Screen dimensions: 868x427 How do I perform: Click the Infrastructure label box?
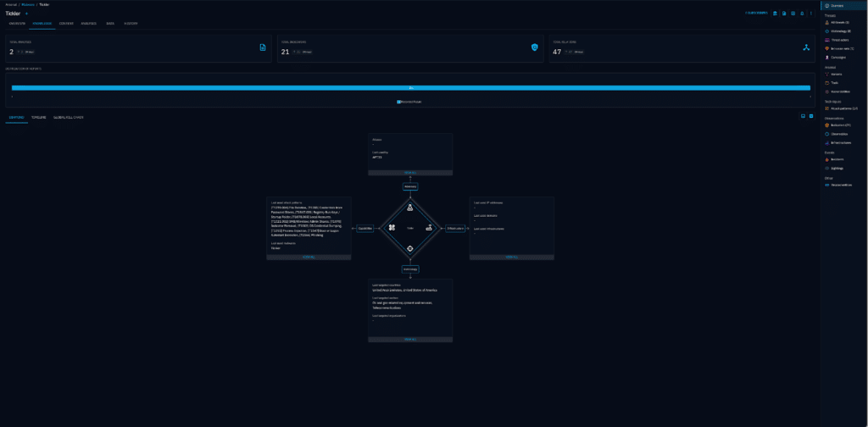[454, 228]
